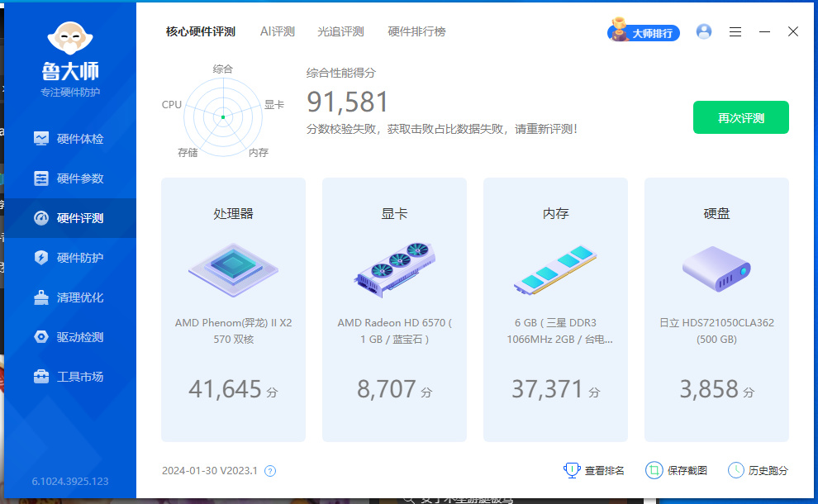The image size is (818, 504).
Task: Minimize the 鲁大师 window
Action: [764, 32]
